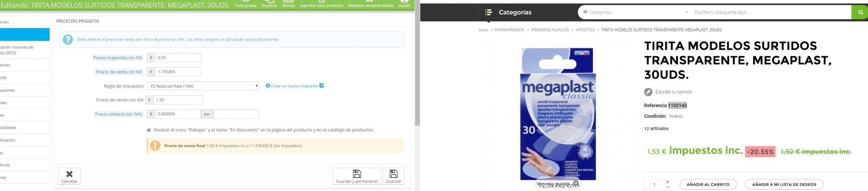Image resolution: width=868 pixels, height=191 pixels.
Task: Open Vista previa in the top toolbar
Action: [246, 4]
